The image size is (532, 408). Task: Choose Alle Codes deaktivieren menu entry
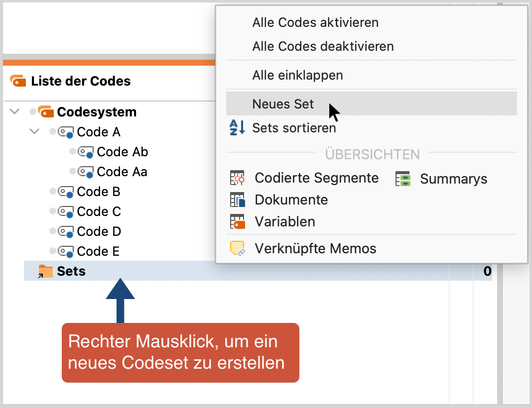click(323, 46)
